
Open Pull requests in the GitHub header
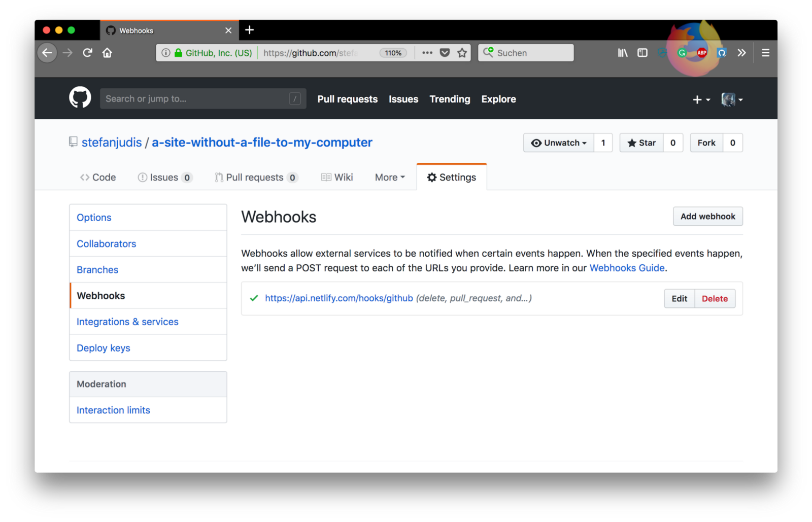(348, 99)
